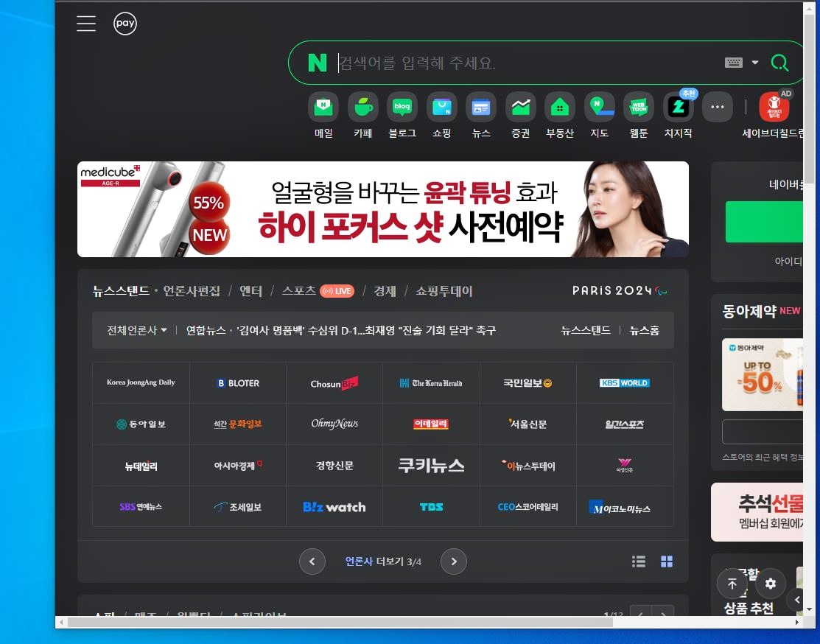This screenshot has width=820, height=644.
Task: Open 쇼핑 shortcut
Action: click(x=442, y=115)
